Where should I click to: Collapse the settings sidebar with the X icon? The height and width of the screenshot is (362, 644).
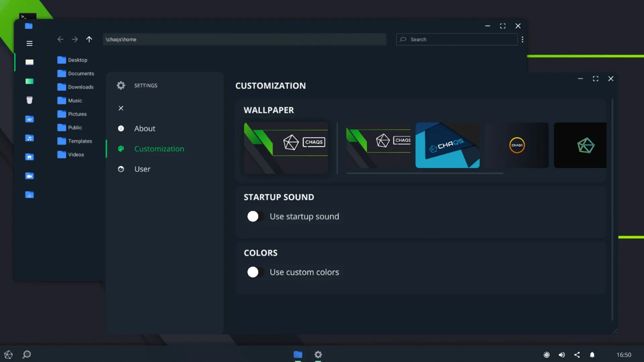[121, 108]
